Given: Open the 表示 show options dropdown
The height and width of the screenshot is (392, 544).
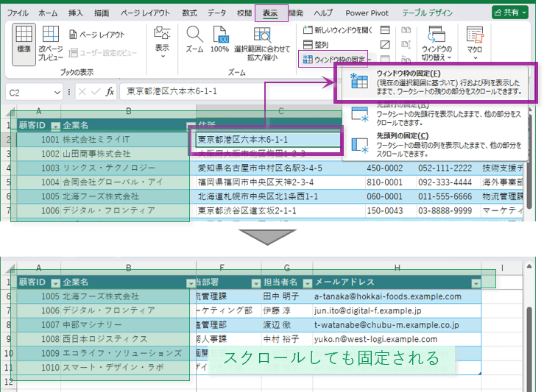Looking at the screenshot, I should tap(162, 43).
